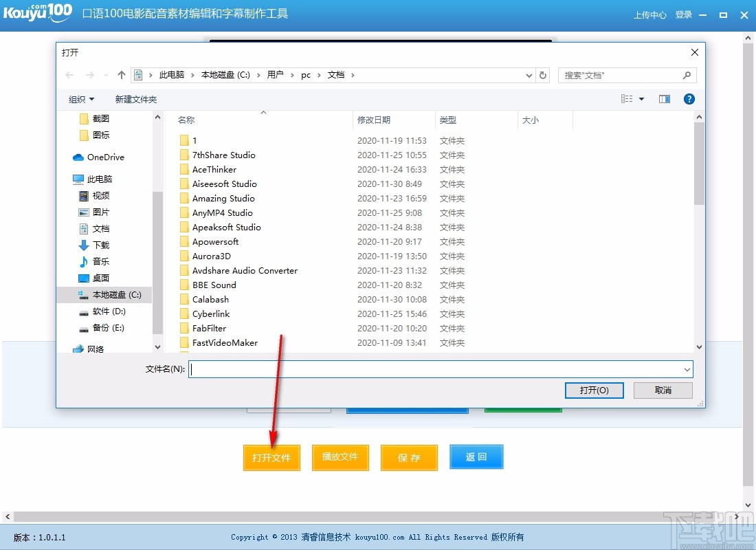
Task: Open 图片 folder in sidebar
Action: coord(95,212)
